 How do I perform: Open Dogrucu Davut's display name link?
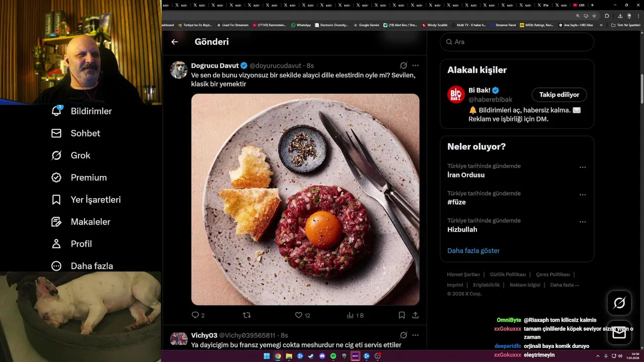(x=215, y=66)
